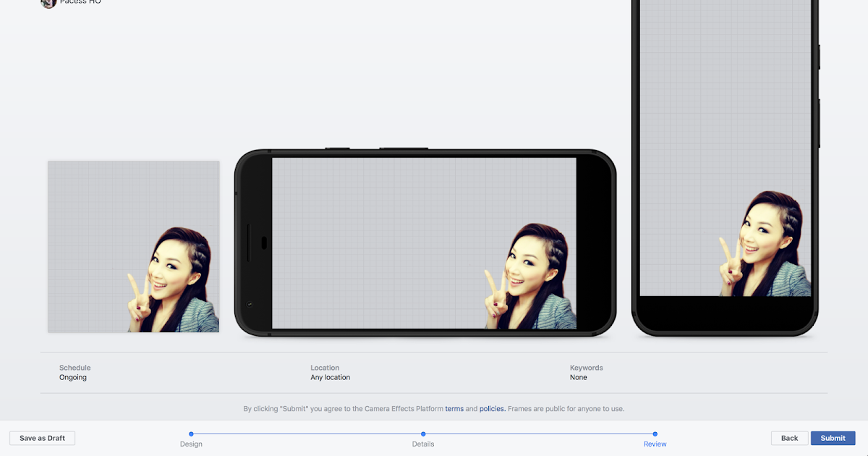Click the blue Review label
Screen dimensions: 868x456
click(x=655, y=444)
